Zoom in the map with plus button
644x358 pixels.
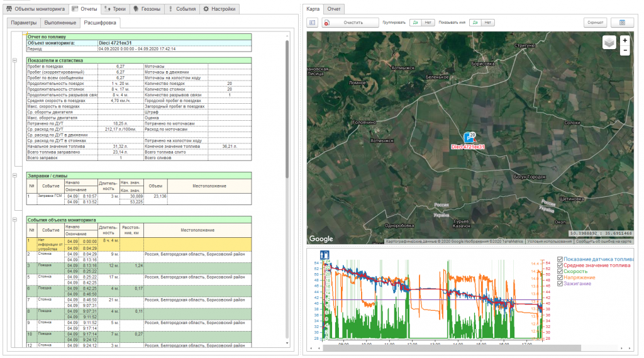pyautogui.click(x=625, y=40)
